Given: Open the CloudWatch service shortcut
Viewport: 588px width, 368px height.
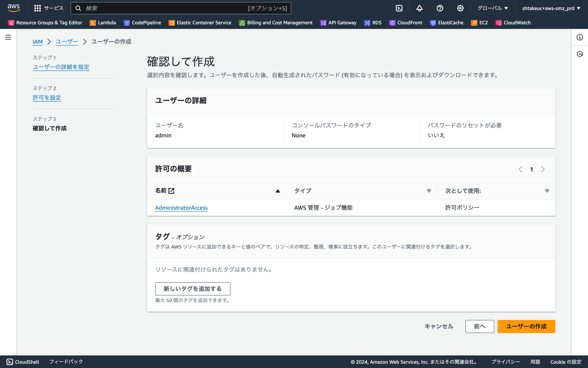Looking at the screenshot, I should coord(513,23).
